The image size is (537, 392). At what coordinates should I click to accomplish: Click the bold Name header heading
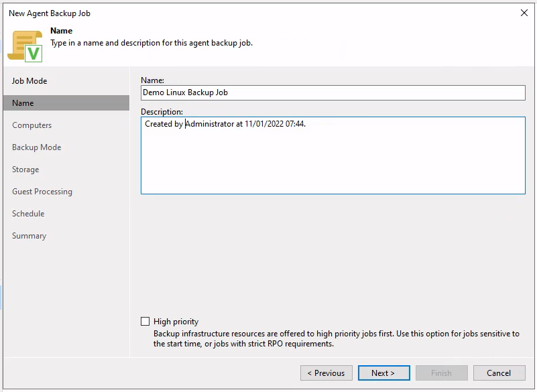61,31
